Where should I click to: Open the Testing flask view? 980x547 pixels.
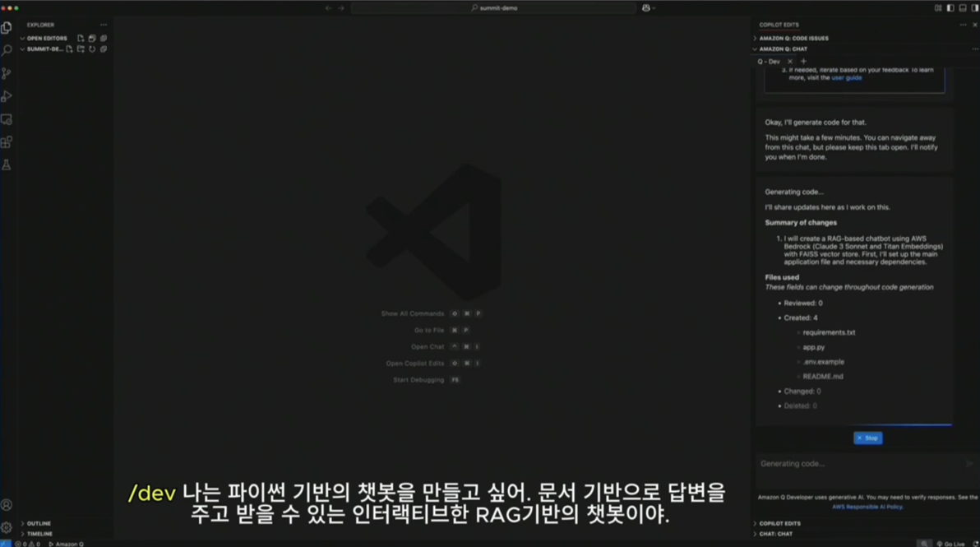tap(7, 165)
